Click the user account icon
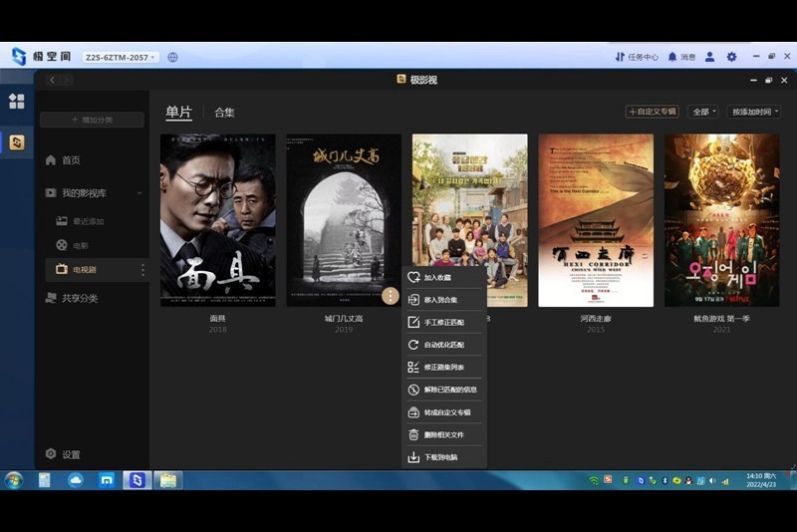797x532 pixels. tap(709, 57)
